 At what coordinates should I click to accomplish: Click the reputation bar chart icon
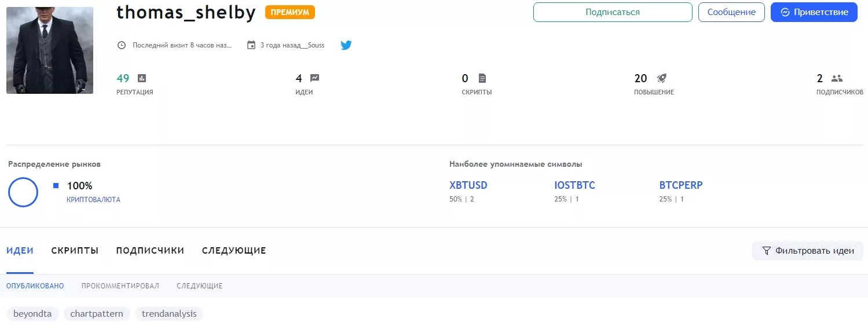click(142, 78)
